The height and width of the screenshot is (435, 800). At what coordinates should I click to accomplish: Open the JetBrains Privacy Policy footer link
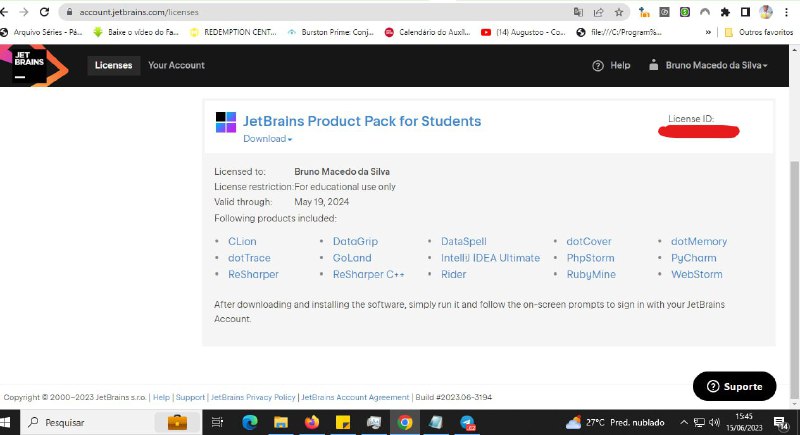(253, 397)
